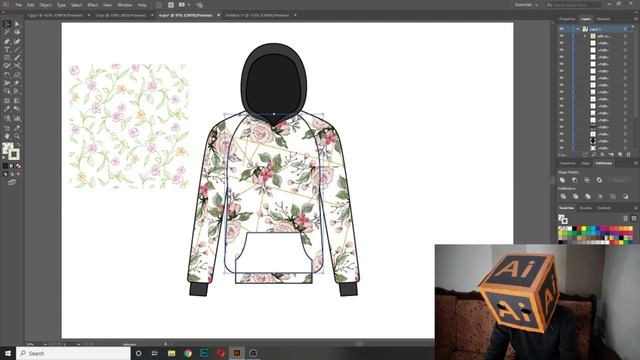Click the Fill/Stroke indicator in Swatches panel

click(x=563, y=219)
